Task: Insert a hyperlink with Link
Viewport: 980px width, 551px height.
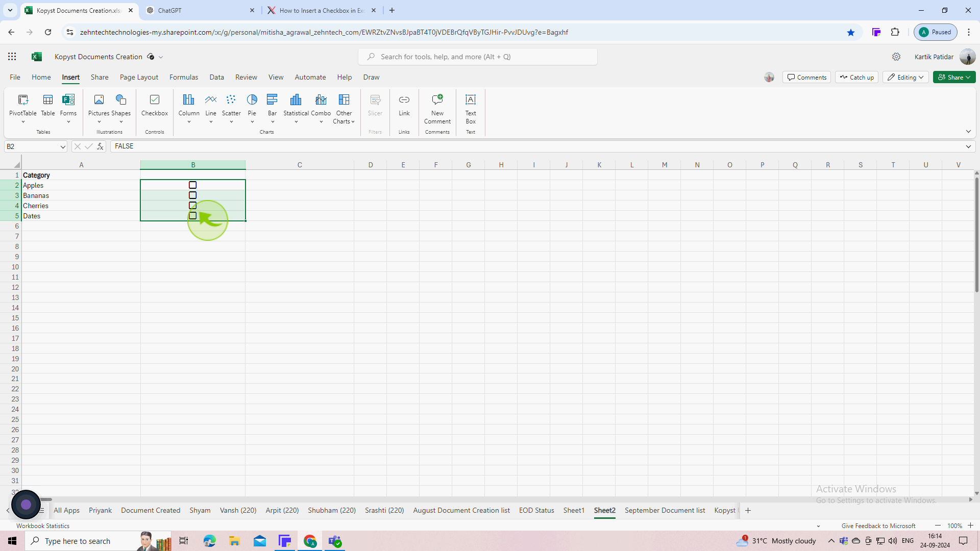Action: [x=404, y=105]
